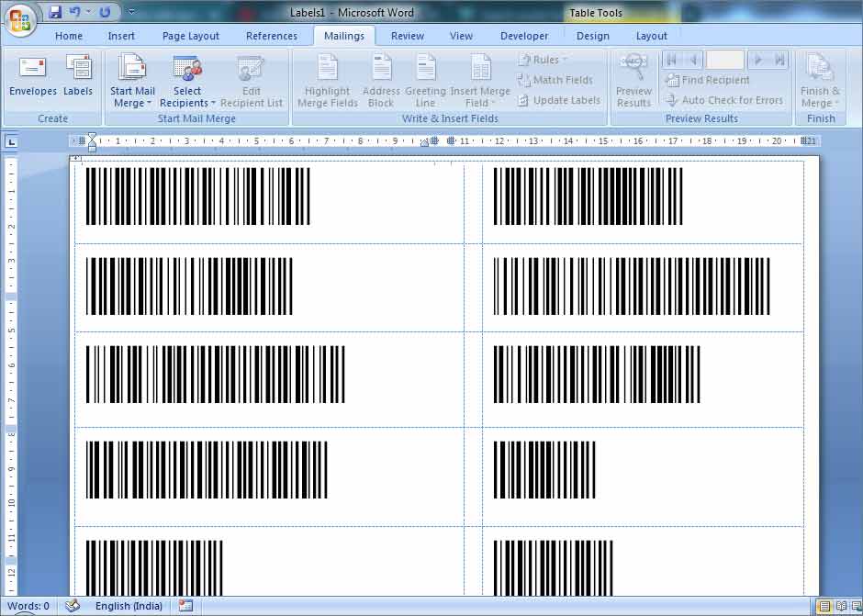Click Auto Check for Errors
The image size is (863, 616).
click(723, 100)
